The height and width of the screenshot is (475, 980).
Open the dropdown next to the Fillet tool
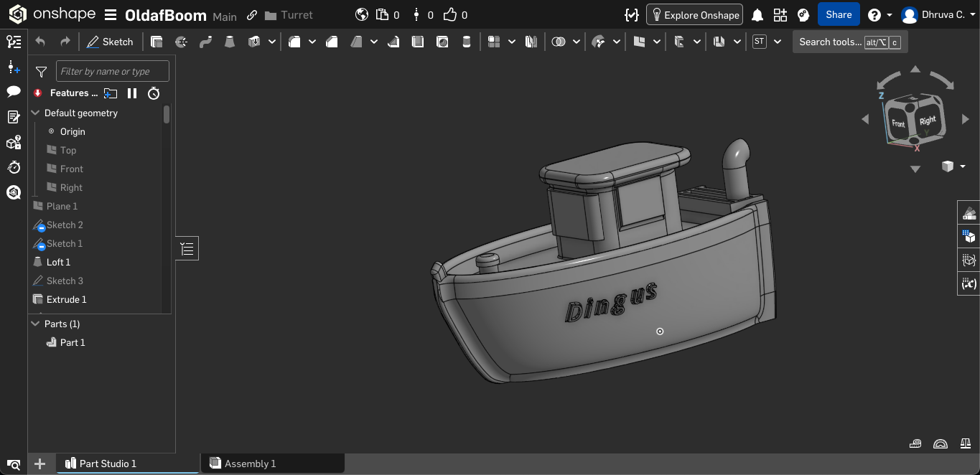pos(312,42)
